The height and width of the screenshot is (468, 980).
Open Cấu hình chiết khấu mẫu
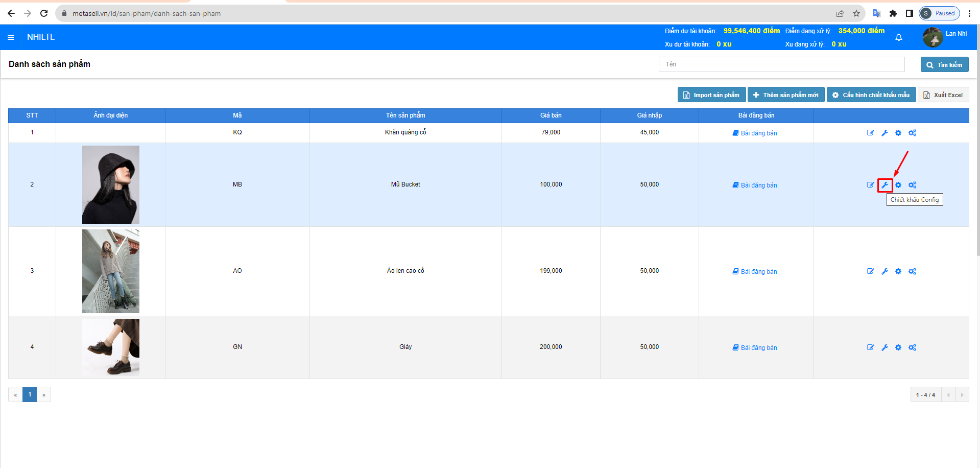(871, 95)
